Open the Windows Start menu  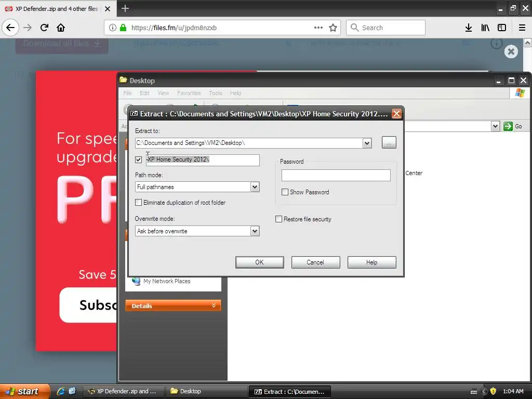pos(24,391)
